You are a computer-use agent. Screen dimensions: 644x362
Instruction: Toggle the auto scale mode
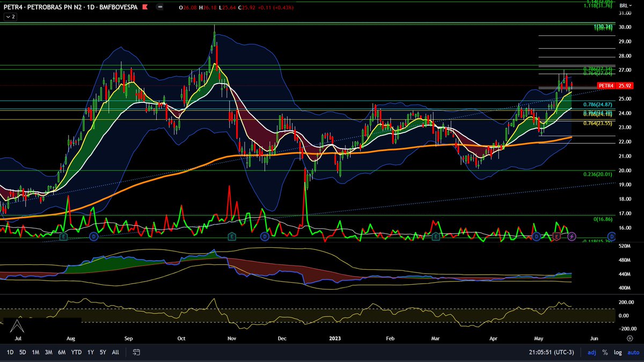(x=632, y=352)
